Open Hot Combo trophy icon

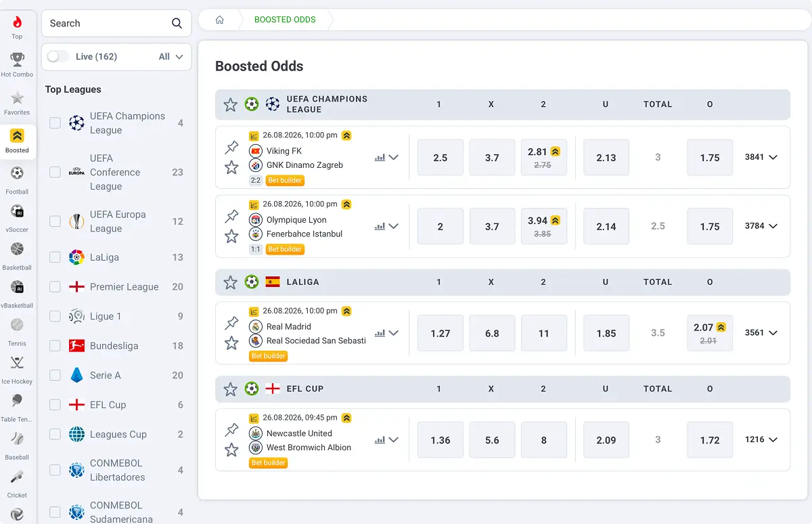tap(17, 60)
